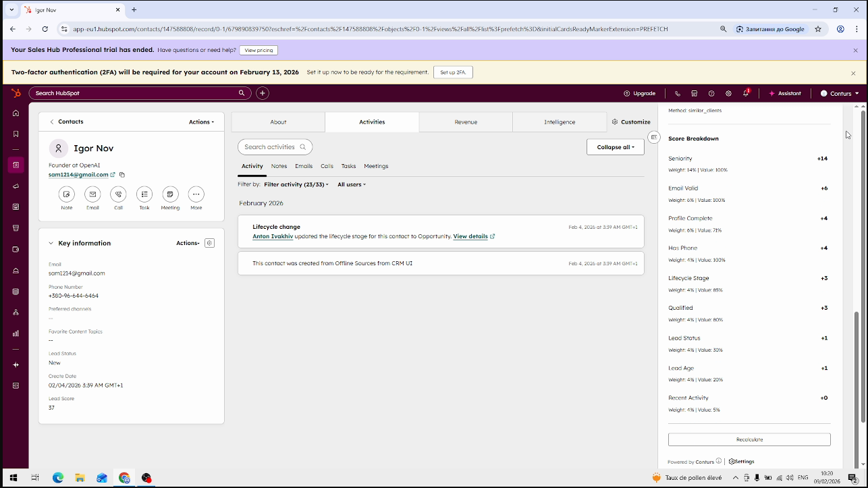Image resolution: width=868 pixels, height=488 pixels.
Task: Create a task with the Task icon
Action: pos(144,196)
